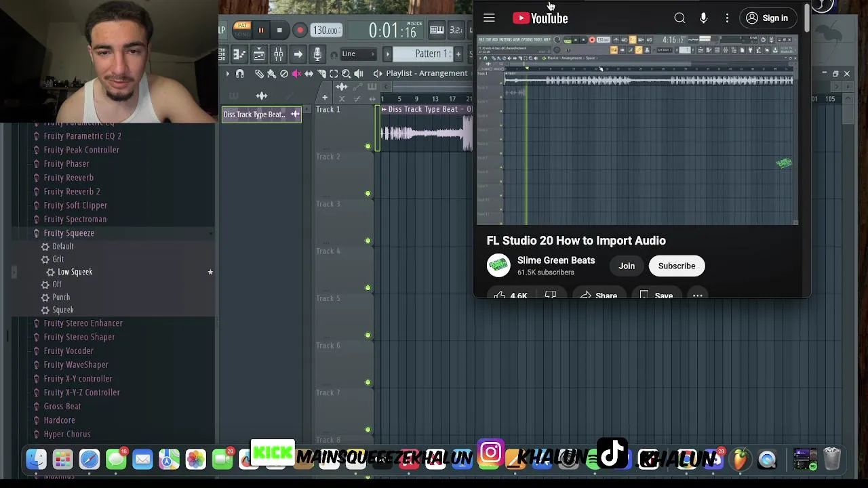The image size is (868, 488).
Task: Mute Track 5 with its green dot
Action: tap(368, 335)
